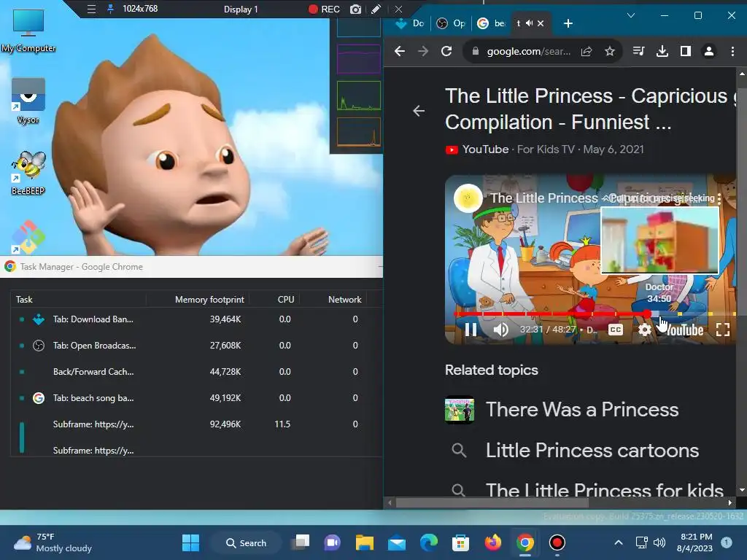Open Chrome media controls icon
This screenshot has height=560, width=747.
[x=639, y=51]
